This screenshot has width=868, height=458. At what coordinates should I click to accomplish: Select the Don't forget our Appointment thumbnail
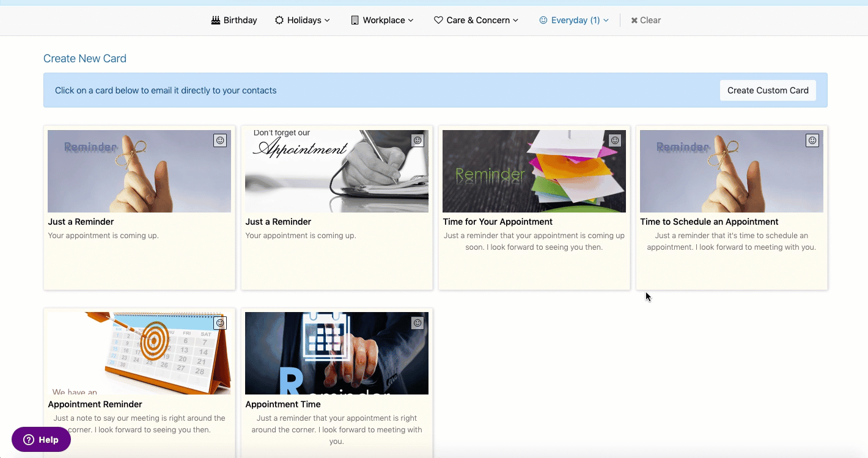337,171
